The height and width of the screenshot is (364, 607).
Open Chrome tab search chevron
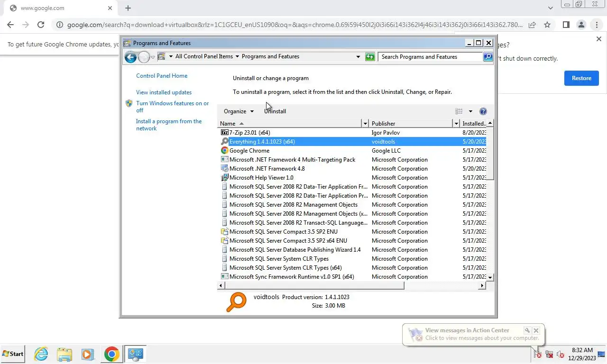[x=550, y=8]
